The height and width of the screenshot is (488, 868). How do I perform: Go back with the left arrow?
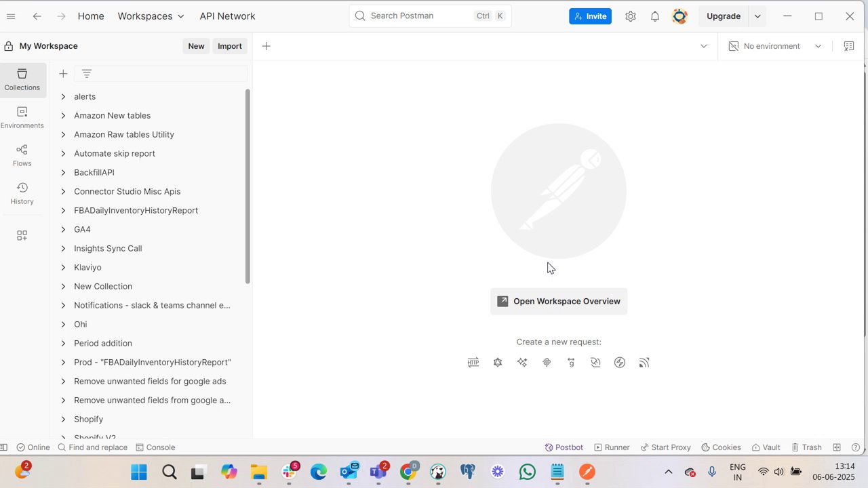click(37, 16)
